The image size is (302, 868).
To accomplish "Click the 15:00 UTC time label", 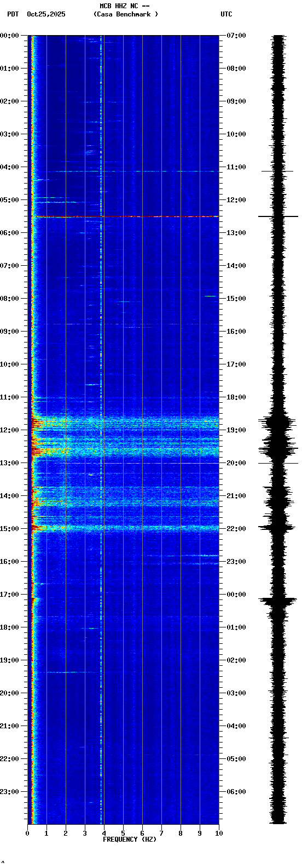I will tap(236, 299).
